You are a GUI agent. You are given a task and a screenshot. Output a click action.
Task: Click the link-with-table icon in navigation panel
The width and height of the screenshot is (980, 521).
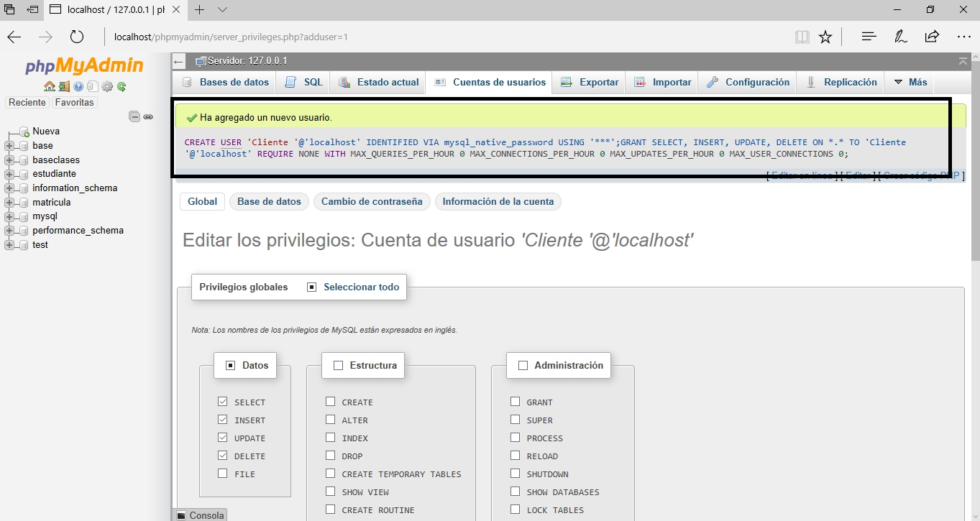coord(148,116)
